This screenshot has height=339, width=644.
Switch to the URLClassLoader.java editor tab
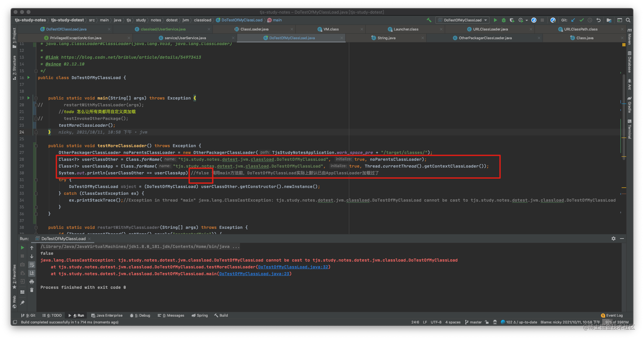(x=490, y=29)
